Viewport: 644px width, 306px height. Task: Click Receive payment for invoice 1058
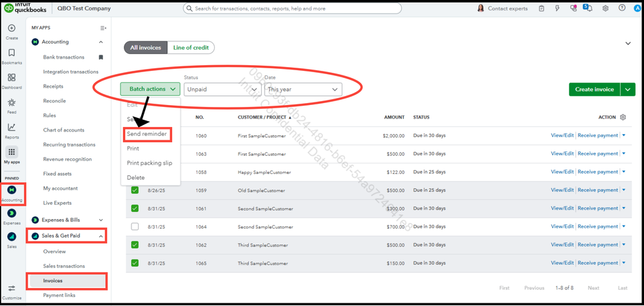[x=598, y=172]
